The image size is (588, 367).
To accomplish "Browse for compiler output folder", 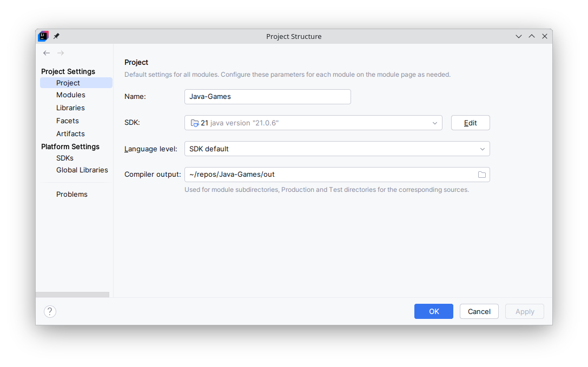I will click(x=481, y=175).
